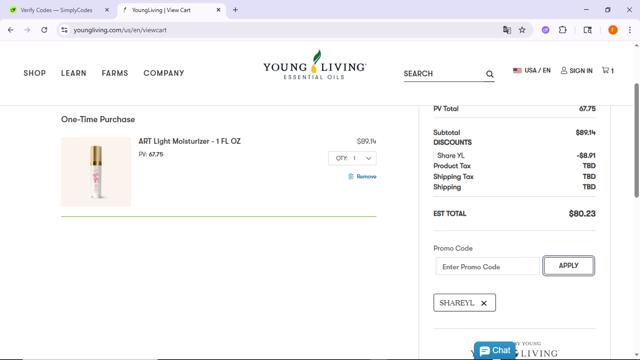Open the purple extension icon
The height and width of the screenshot is (360, 640).
[545, 30]
